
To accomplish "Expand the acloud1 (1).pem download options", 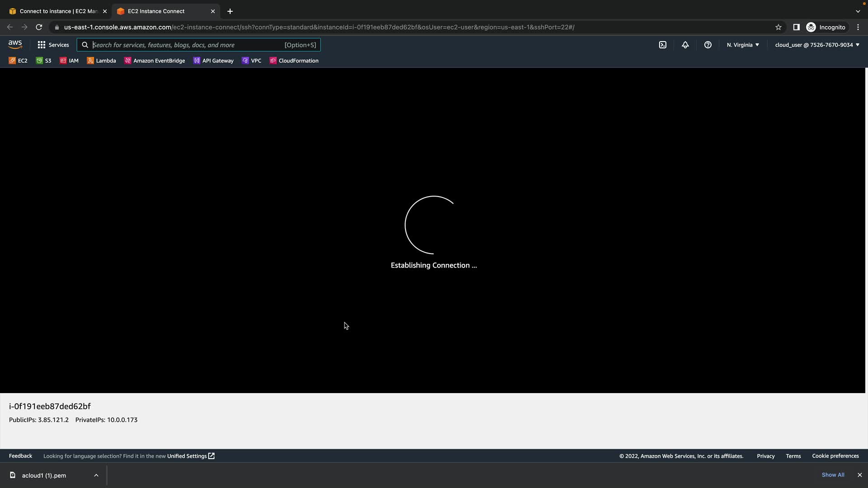I will tap(96, 475).
